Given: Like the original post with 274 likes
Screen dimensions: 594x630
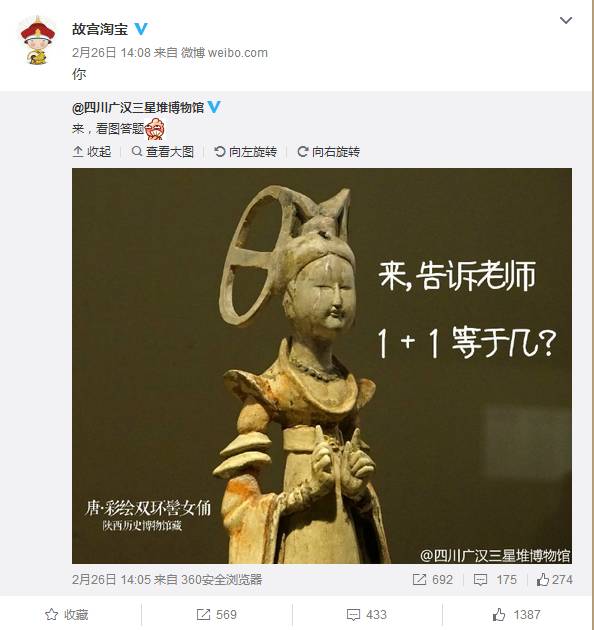Looking at the screenshot, I should click(x=555, y=580).
